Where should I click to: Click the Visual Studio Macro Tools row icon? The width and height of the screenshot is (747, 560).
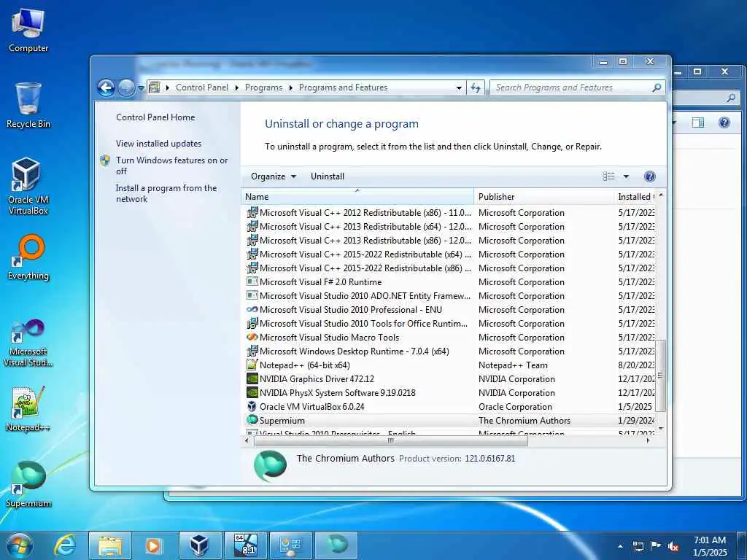point(252,337)
